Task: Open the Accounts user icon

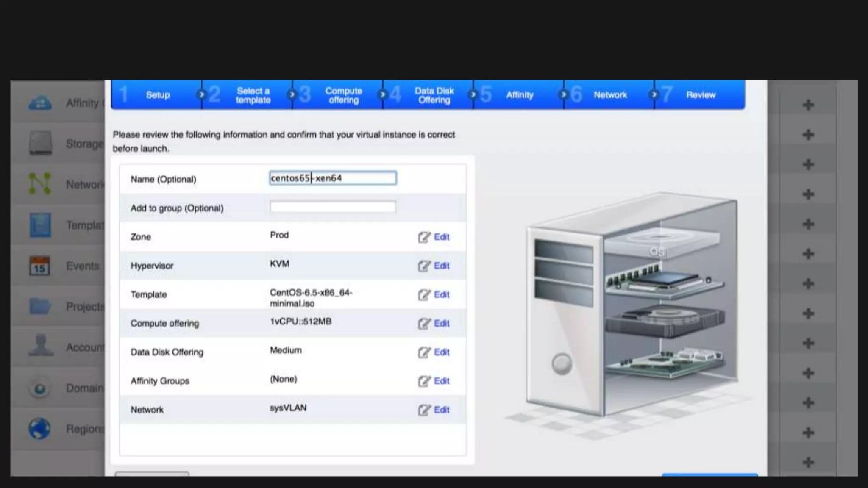Action: 40,346
